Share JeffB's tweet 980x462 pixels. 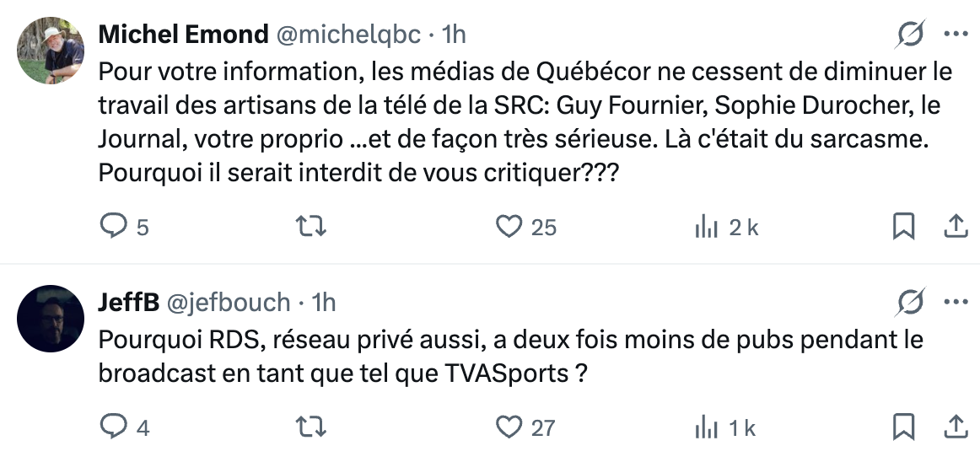click(x=955, y=427)
